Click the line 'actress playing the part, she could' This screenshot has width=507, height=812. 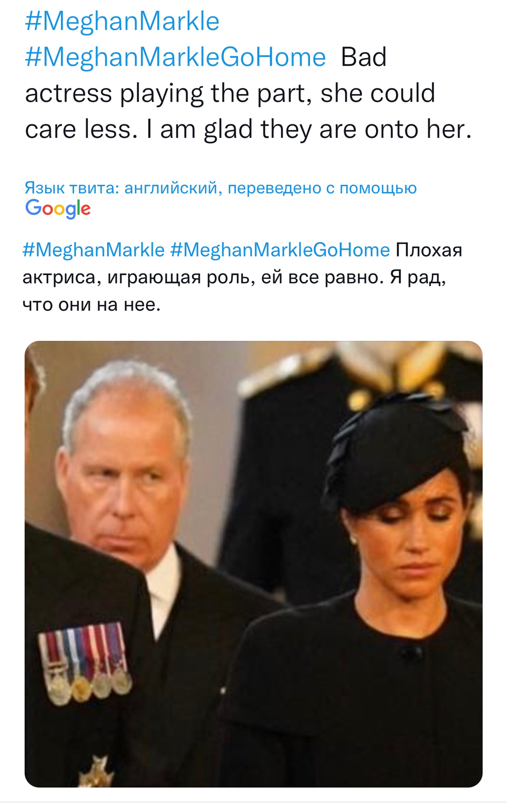tap(230, 93)
